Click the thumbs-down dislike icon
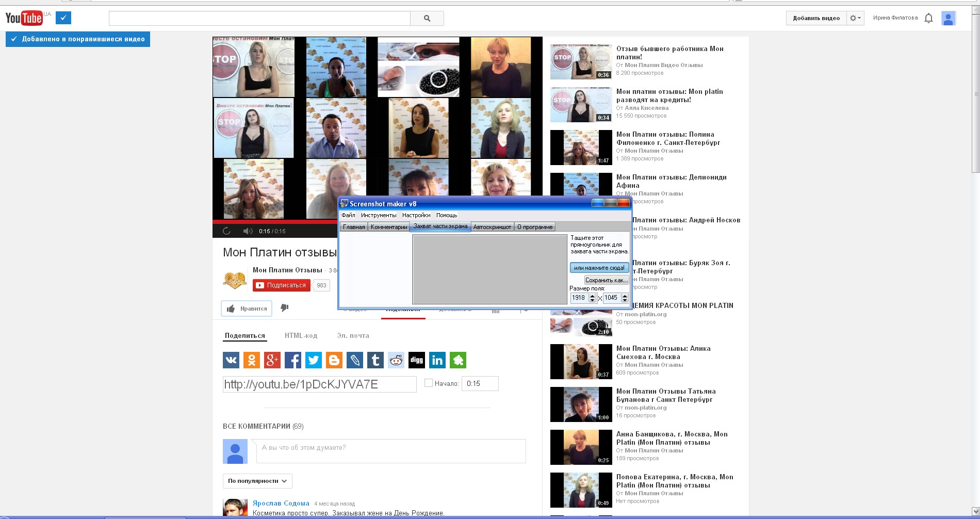The height and width of the screenshot is (519, 980). tap(284, 308)
